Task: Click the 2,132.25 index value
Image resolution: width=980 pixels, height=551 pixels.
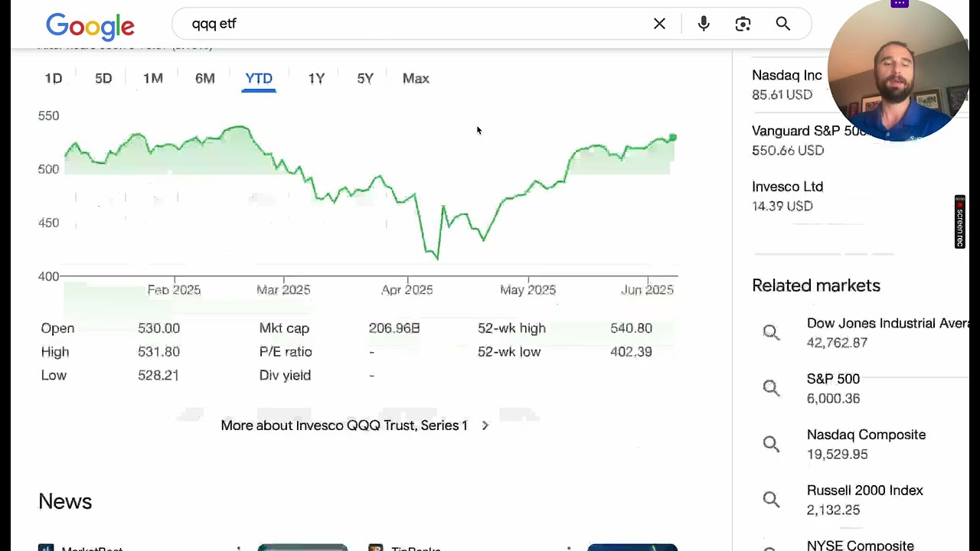Action: click(x=833, y=510)
